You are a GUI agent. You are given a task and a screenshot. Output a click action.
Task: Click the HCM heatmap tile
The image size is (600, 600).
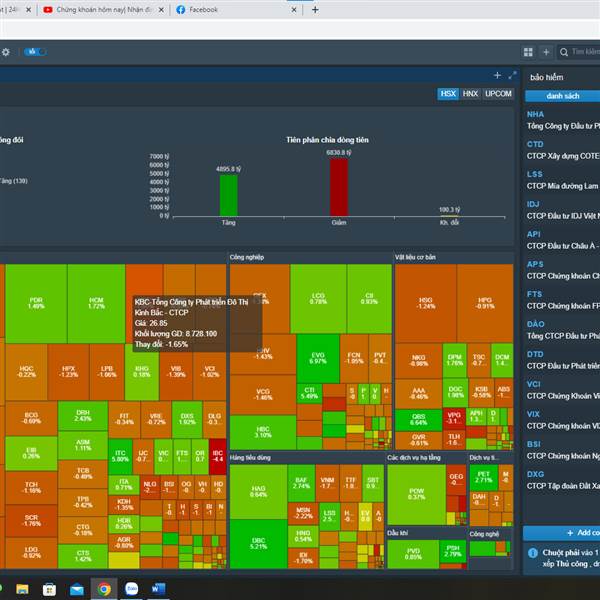click(96, 303)
